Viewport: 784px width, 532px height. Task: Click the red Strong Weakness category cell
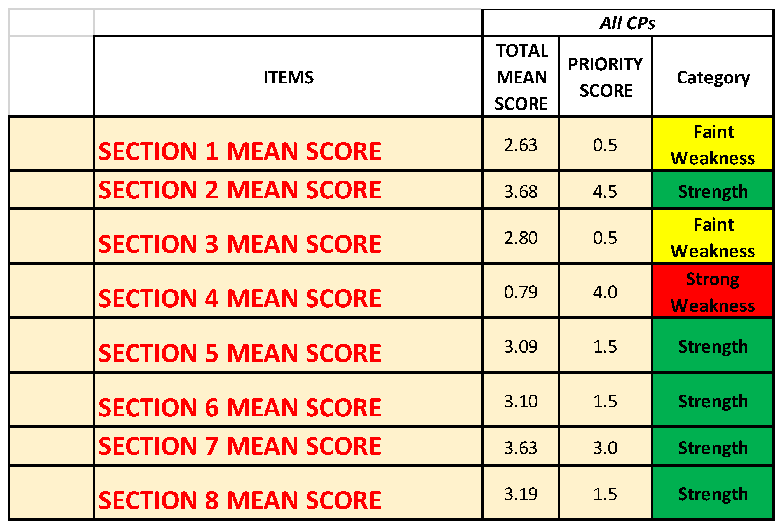point(713,292)
